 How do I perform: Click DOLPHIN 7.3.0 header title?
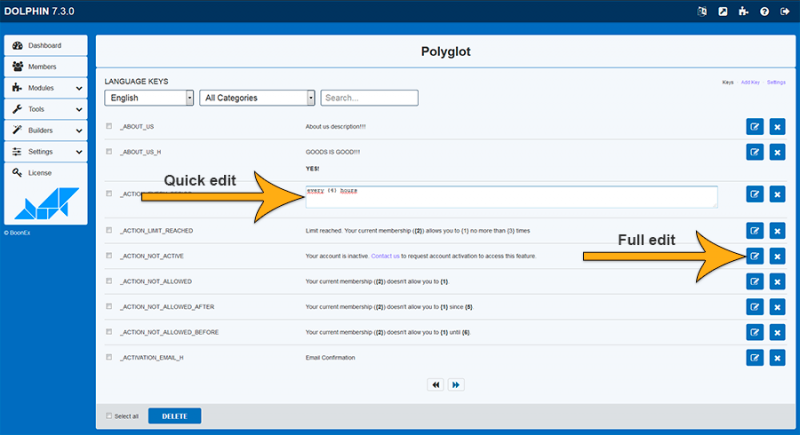[x=39, y=11]
